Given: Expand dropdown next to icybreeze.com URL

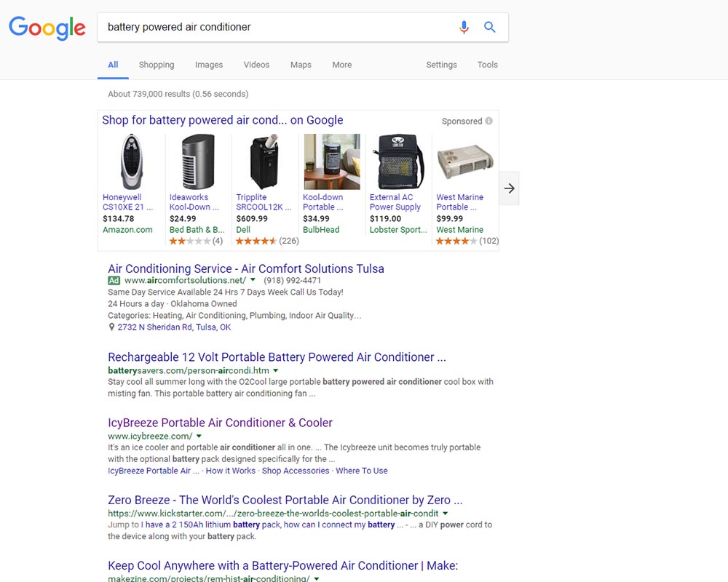Looking at the screenshot, I should [199, 436].
